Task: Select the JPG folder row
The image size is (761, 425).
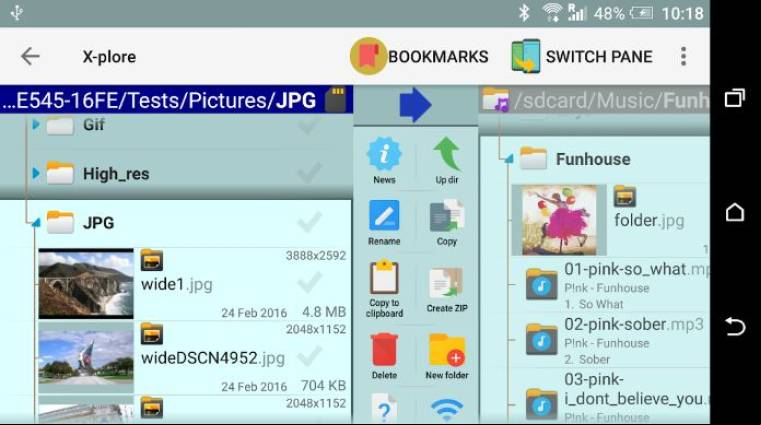Action: tap(176, 223)
